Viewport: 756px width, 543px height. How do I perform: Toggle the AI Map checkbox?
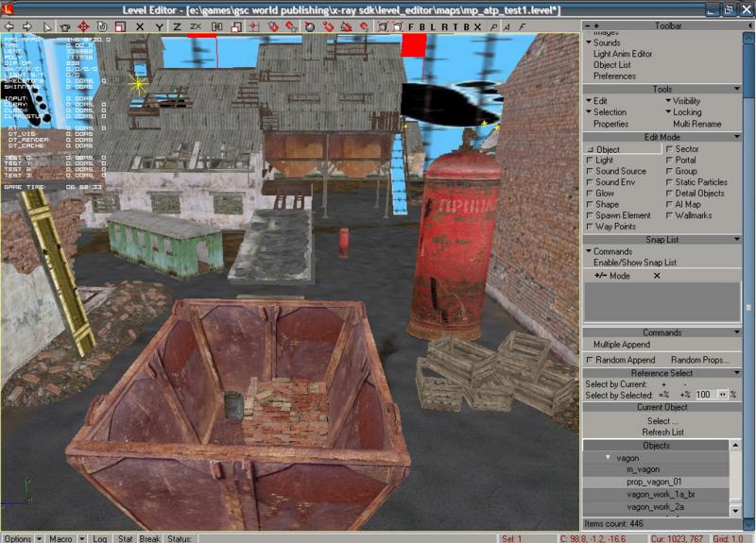[x=669, y=204]
